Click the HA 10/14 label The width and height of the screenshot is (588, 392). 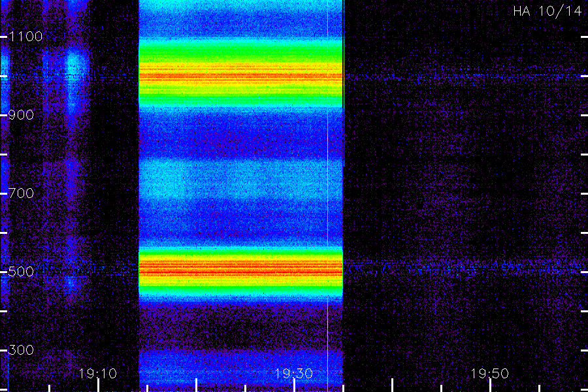(547, 11)
